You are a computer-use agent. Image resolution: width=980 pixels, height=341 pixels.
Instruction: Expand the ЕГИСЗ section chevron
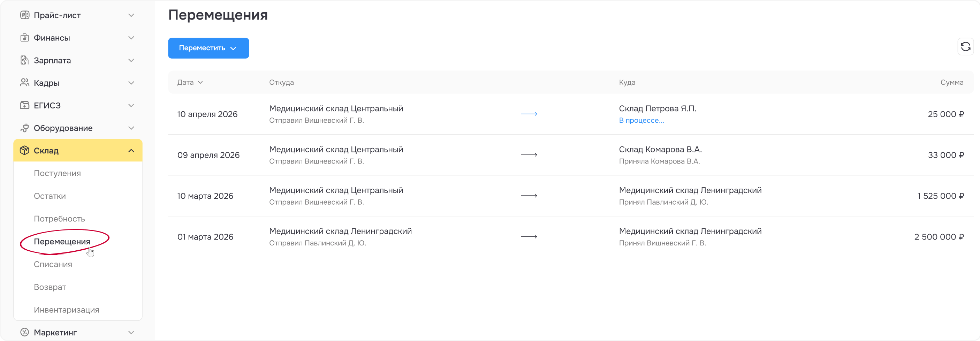click(x=131, y=105)
